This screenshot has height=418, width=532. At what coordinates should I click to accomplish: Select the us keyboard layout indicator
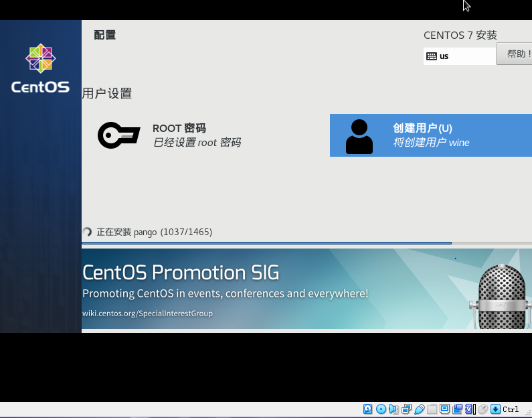pyautogui.click(x=459, y=56)
